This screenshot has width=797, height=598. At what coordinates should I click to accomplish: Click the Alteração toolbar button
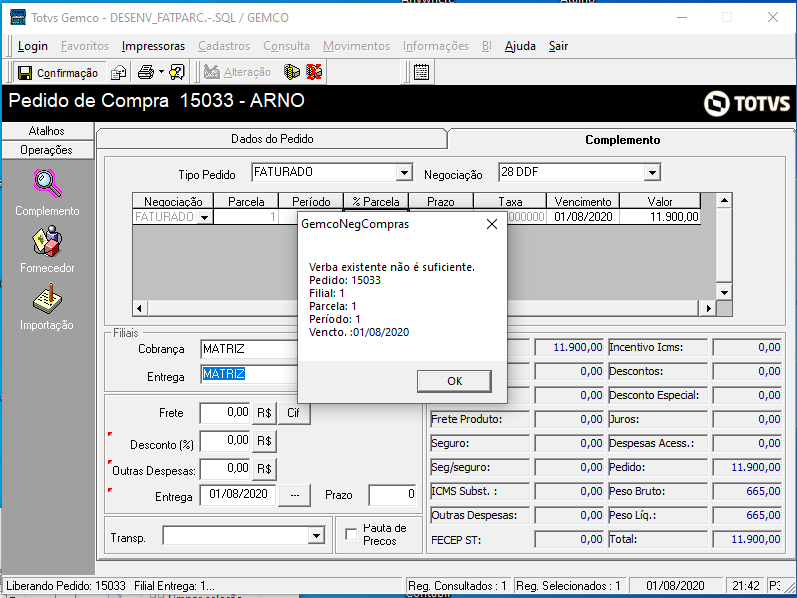pos(237,72)
